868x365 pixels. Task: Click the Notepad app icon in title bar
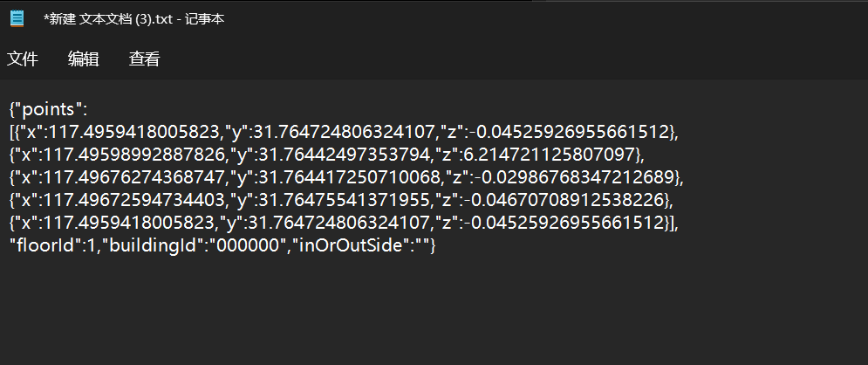click(17, 18)
